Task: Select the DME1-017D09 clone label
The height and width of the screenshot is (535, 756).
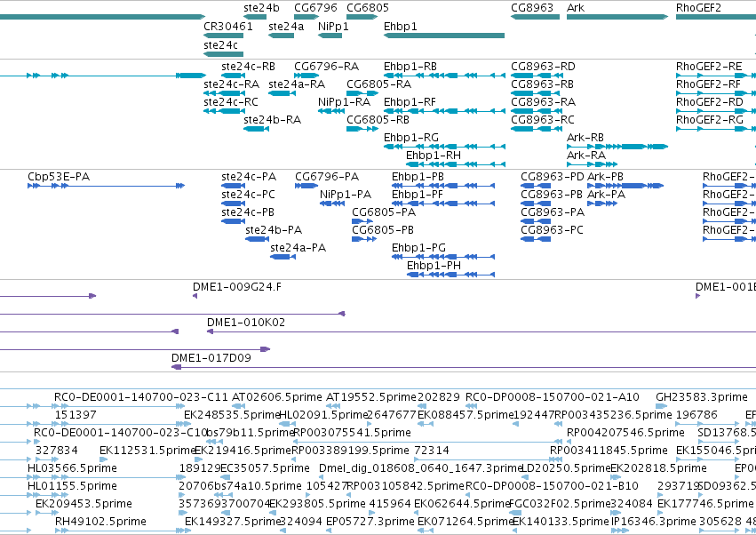Action: [211, 358]
